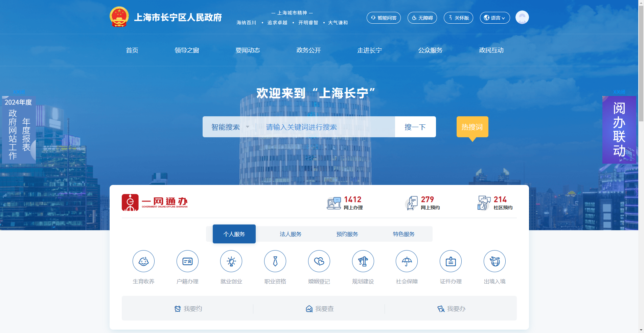Enable 无障碍 accessibility mode

(422, 18)
